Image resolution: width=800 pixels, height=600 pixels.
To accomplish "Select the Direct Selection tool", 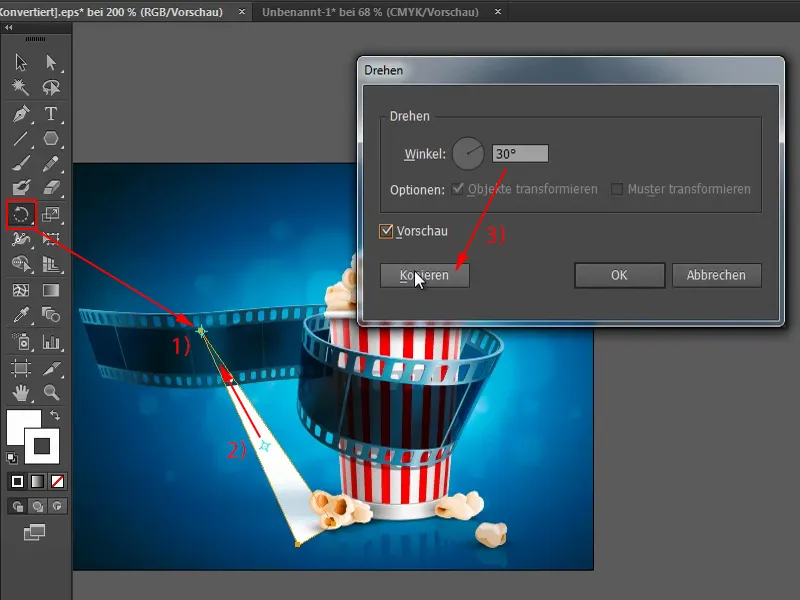I will [51, 62].
